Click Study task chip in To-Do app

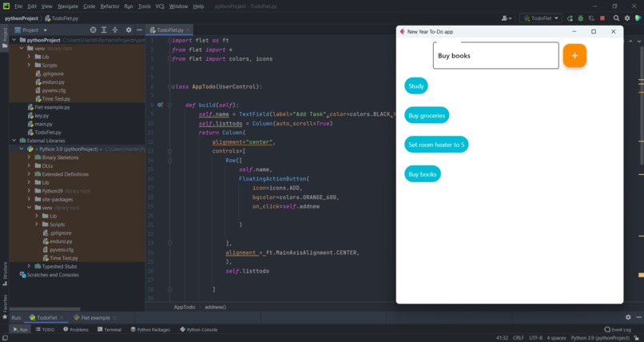(416, 85)
